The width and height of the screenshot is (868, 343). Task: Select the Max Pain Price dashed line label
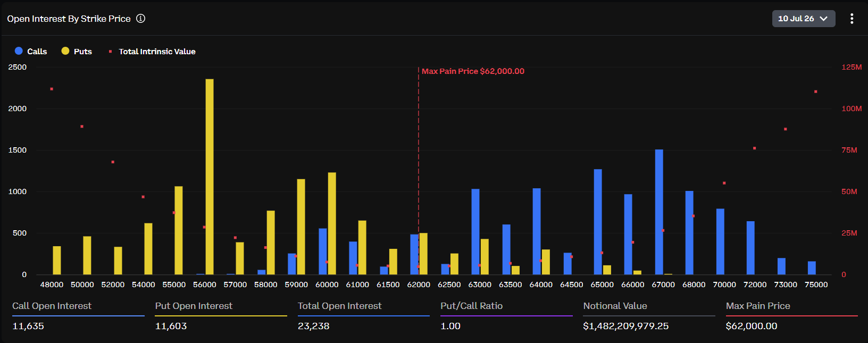[473, 71]
